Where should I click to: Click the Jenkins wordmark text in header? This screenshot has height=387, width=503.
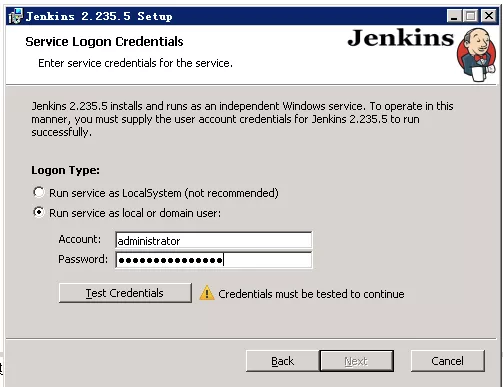point(400,38)
